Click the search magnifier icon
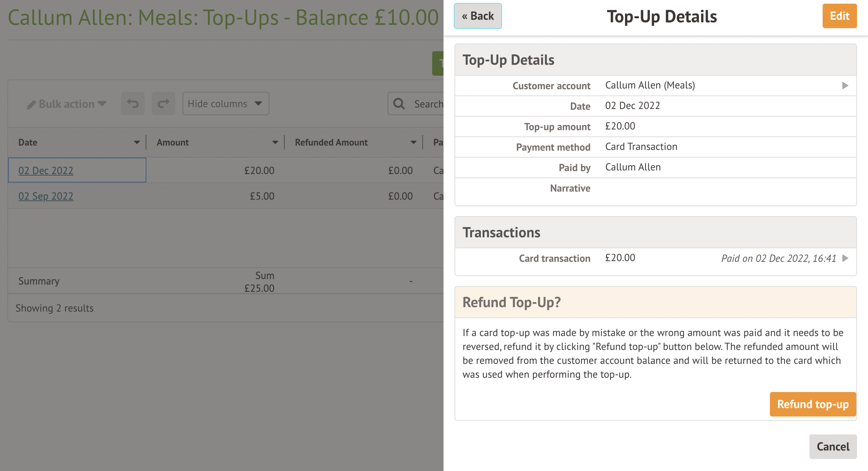The height and width of the screenshot is (471, 868). (x=399, y=104)
